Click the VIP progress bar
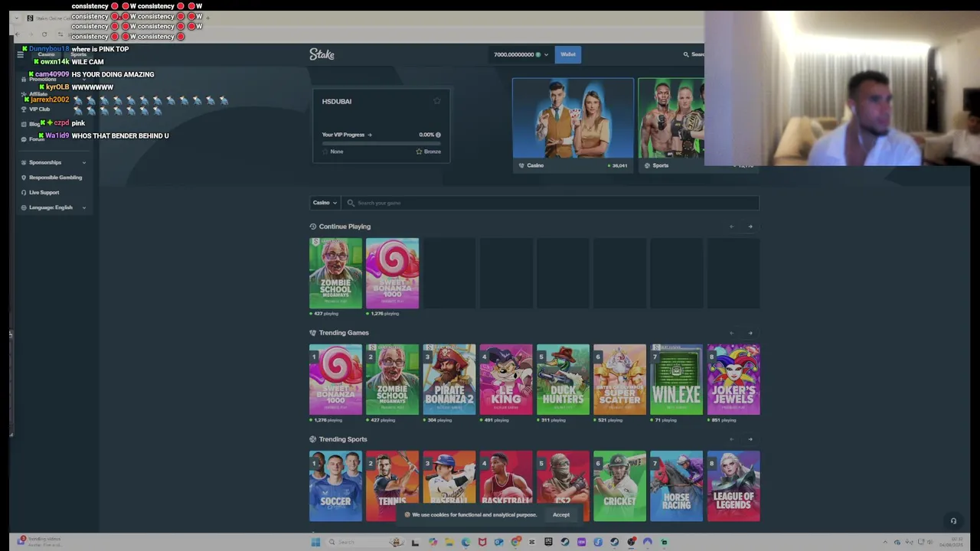 (x=381, y=143)
